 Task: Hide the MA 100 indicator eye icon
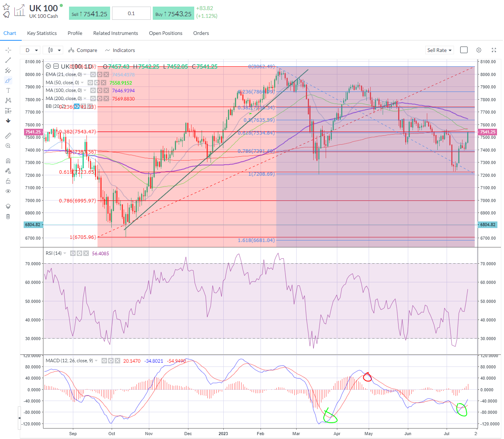point(93,90)
